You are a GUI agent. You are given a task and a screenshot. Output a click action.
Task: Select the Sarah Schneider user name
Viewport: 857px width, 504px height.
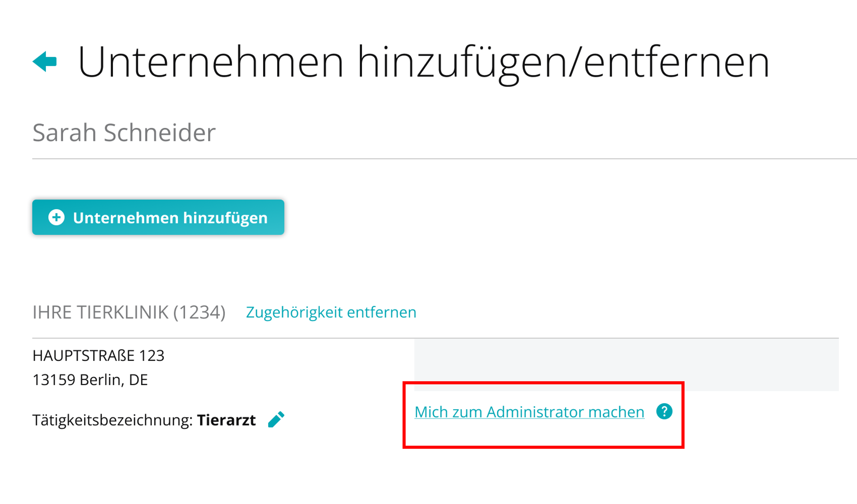pyautogui.click(x=124, y=132)
